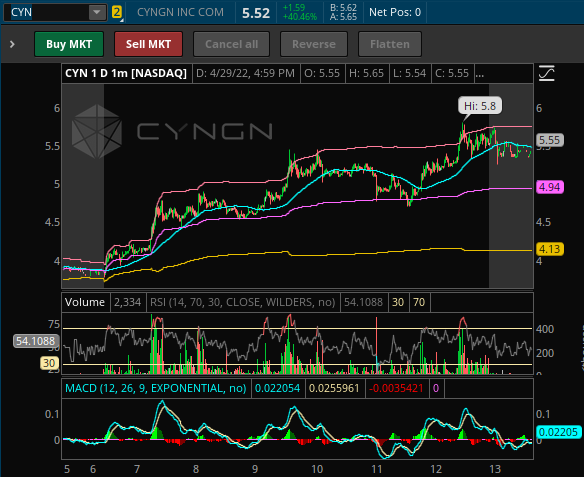Viewport: 584px width, 477px height.
Task: Click the yellow 4.13 price label
Action: coord(549,249)
